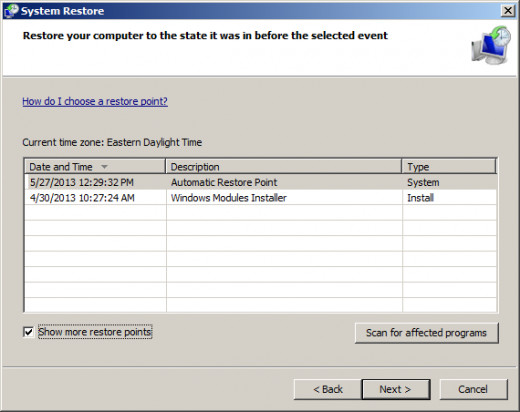520x412 pixels.
Task: Open How do I choose a restore point link
Action: pyautogui.click(x=95, y=101)
